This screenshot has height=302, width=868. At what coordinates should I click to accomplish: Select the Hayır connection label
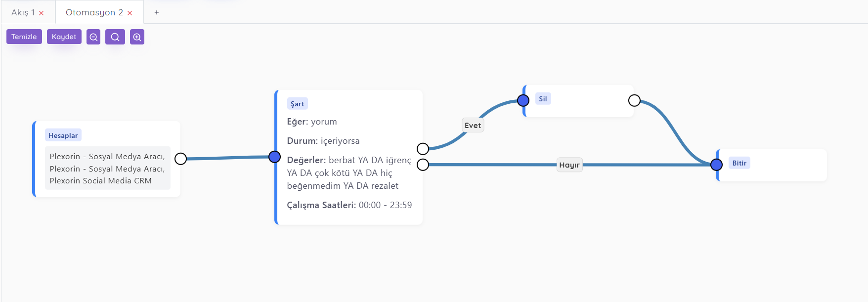(569, 165)
